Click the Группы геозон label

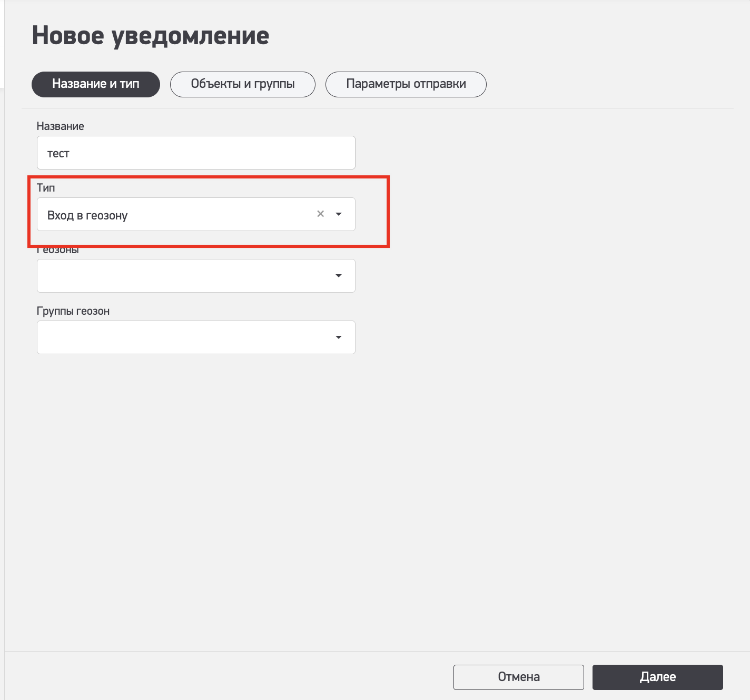click(x=73, y=311)
